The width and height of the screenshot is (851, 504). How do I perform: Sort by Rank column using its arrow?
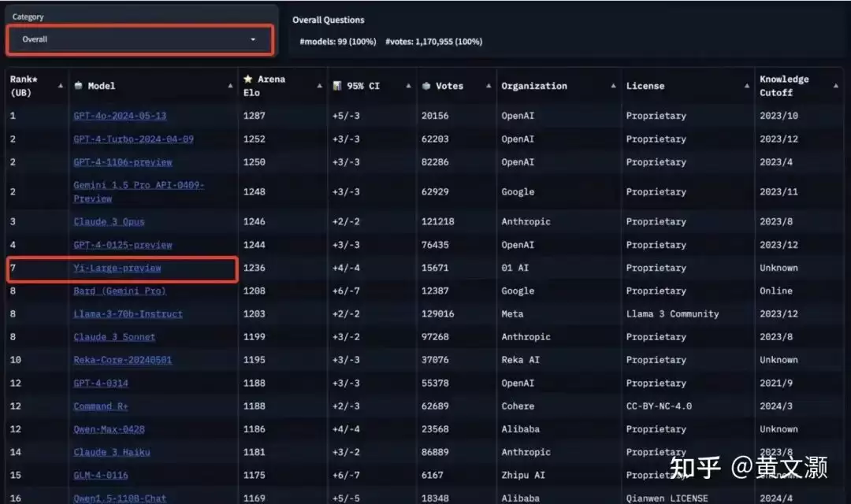pos(60,86)
